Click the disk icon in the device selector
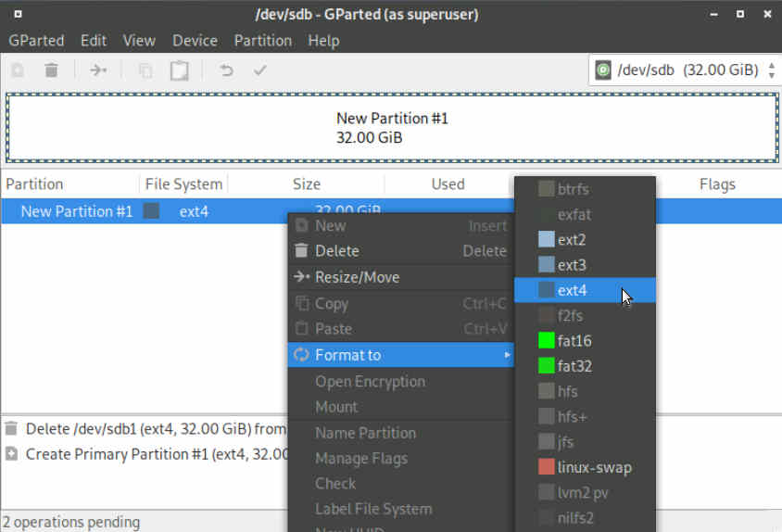 click(x=603, y=70)
